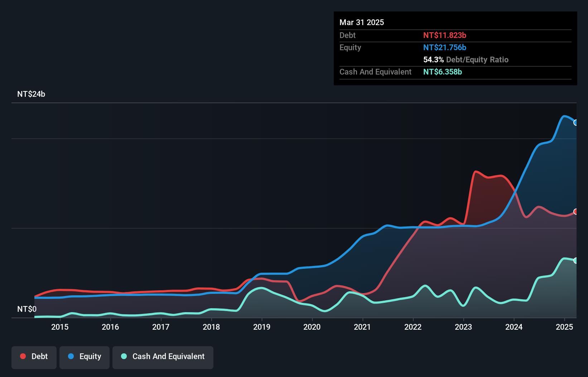Toggle the Equity legend button
Viewport: 588px width, 377px height.
(x=85, y=357)
